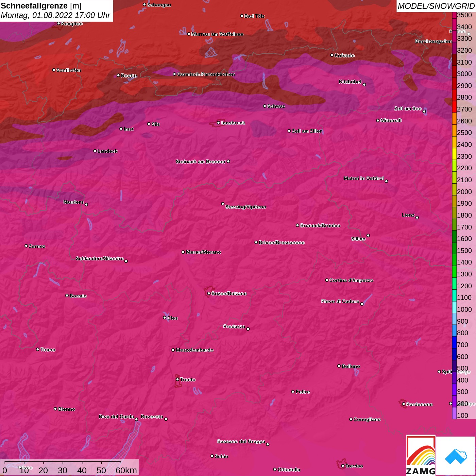Click the legend value 2000
476x476 pixels.
tap(464, 192)
